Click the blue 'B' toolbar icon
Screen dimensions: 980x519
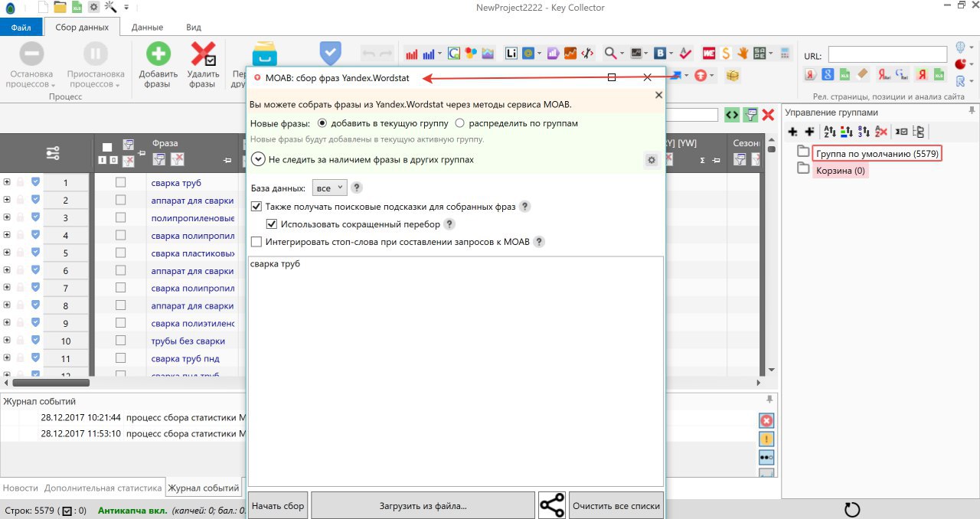coord(659,54)
